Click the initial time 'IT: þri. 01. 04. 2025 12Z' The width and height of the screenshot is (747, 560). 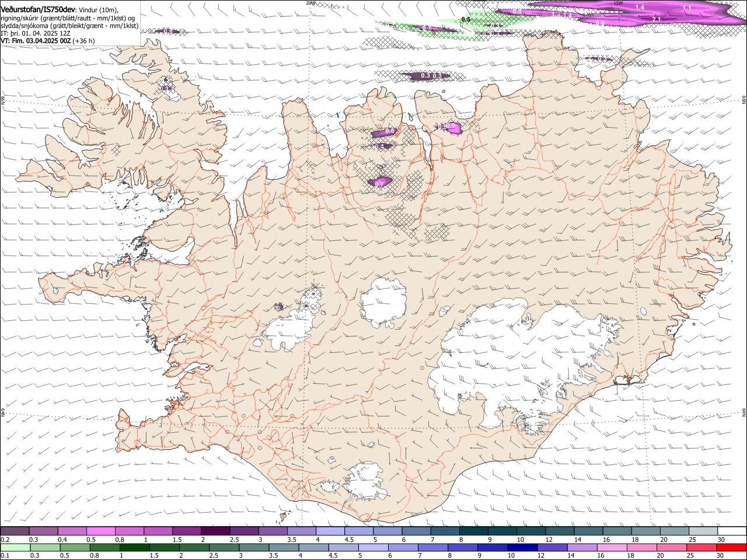click(x=35, y=34)
